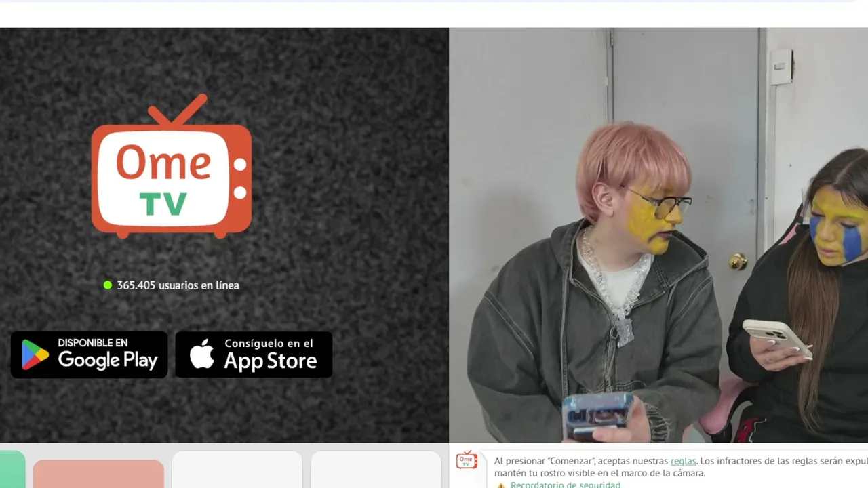This screenshot has height=488, width=868.
Task: Open the "Recordatorio de seguridad" link
Action: pyautogui.click(x=565, y=485)
